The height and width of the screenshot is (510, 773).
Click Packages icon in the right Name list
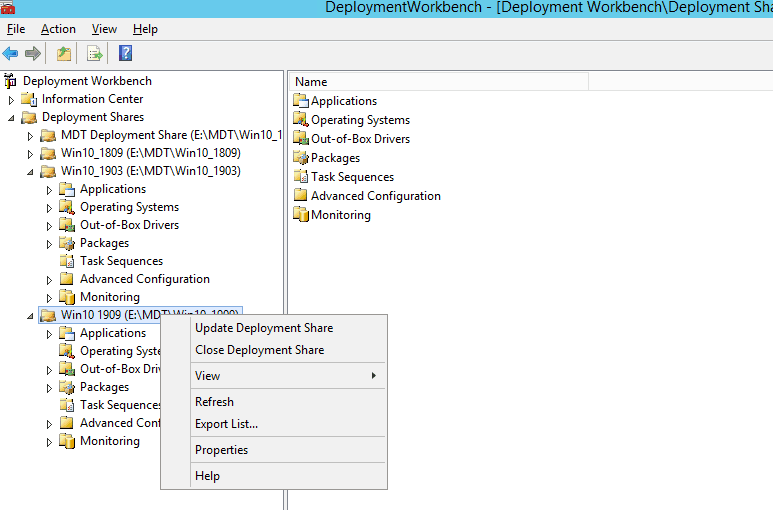click(x=301, y=158)
